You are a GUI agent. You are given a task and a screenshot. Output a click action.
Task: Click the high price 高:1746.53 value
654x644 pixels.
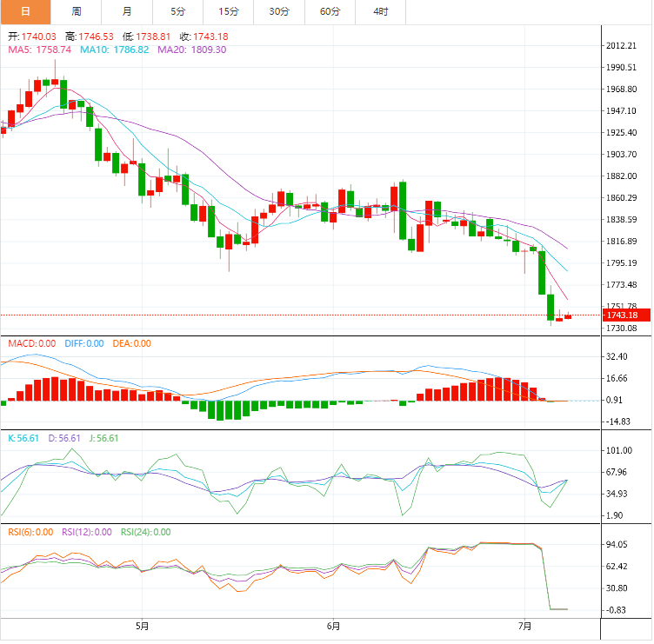coord(90,37)
